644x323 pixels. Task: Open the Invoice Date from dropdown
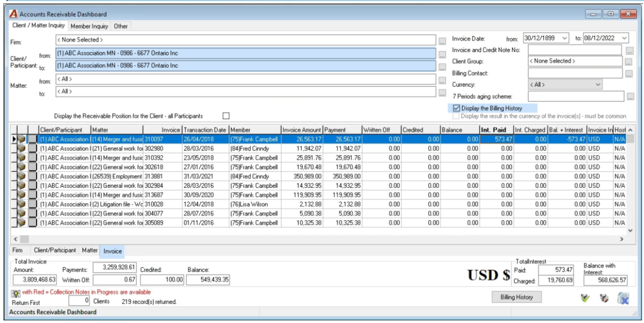(x=564, y=38)
